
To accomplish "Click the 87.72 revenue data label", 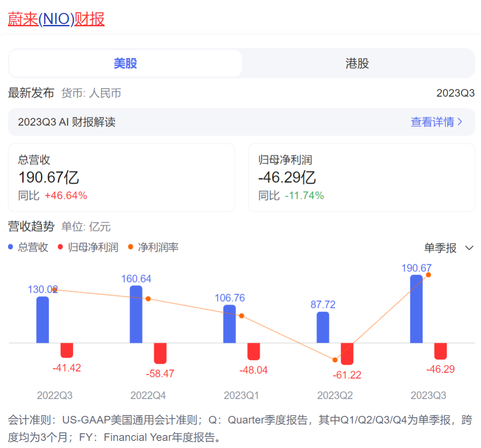I will [323, 304].
